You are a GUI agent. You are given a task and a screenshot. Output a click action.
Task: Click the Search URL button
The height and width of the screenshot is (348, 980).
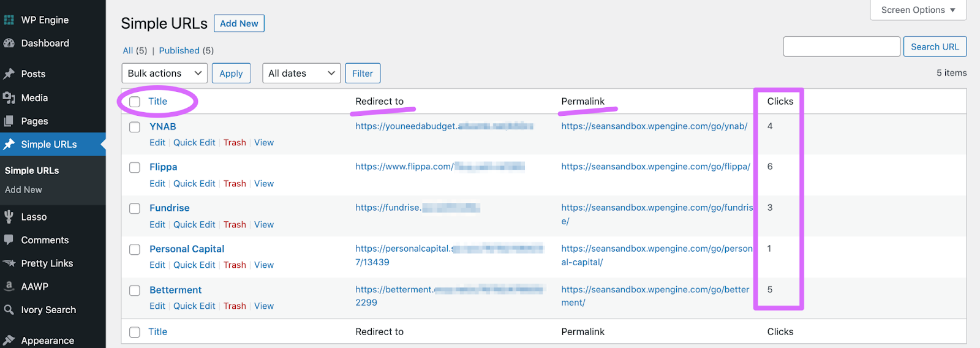[x=935, y=47]
